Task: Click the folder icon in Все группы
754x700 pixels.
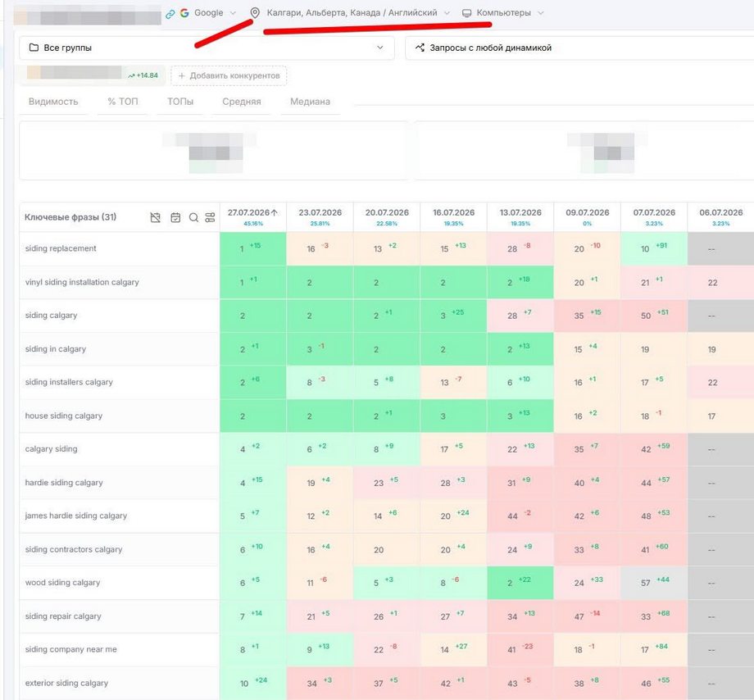Action: tap(34, 48)
